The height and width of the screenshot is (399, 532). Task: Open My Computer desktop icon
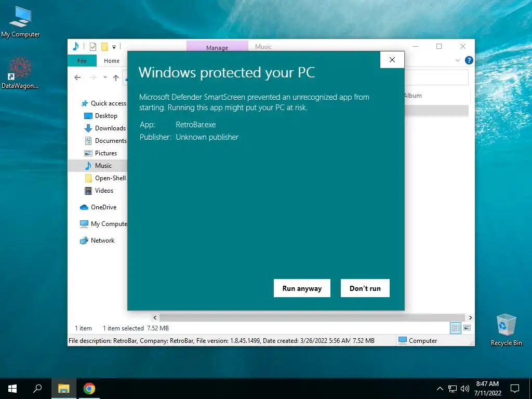(x=20, y=21)
